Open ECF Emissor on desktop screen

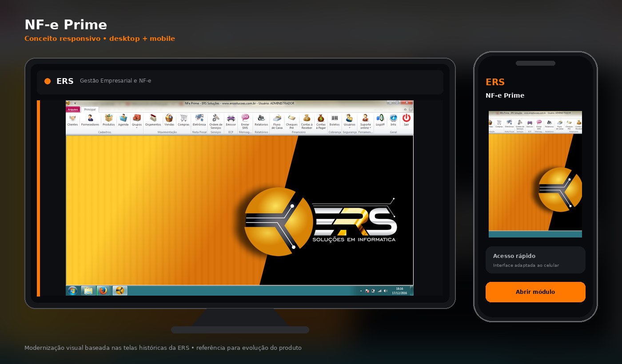pos(231,120)
